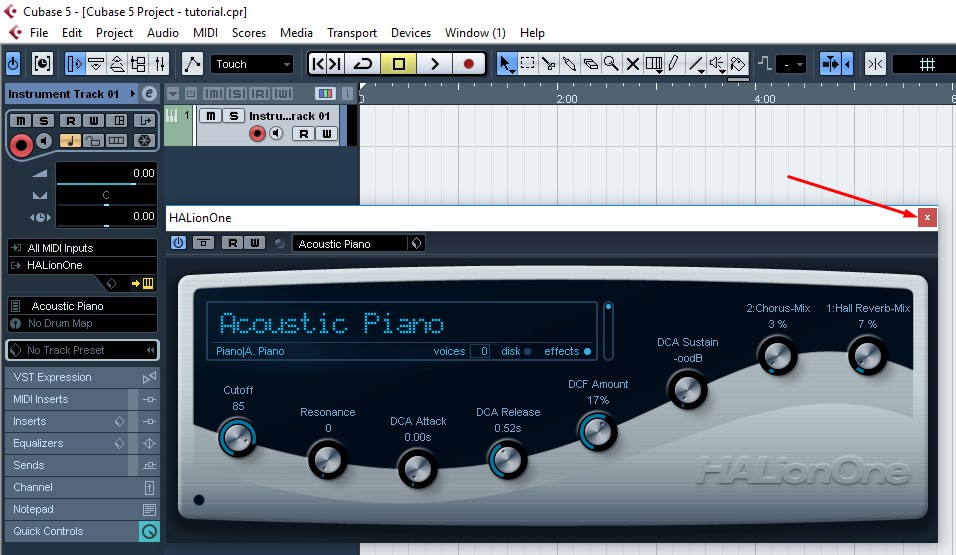956x555 pixels.
Task: Click the automation mode line icon
Action: click(x=192, y=63)
